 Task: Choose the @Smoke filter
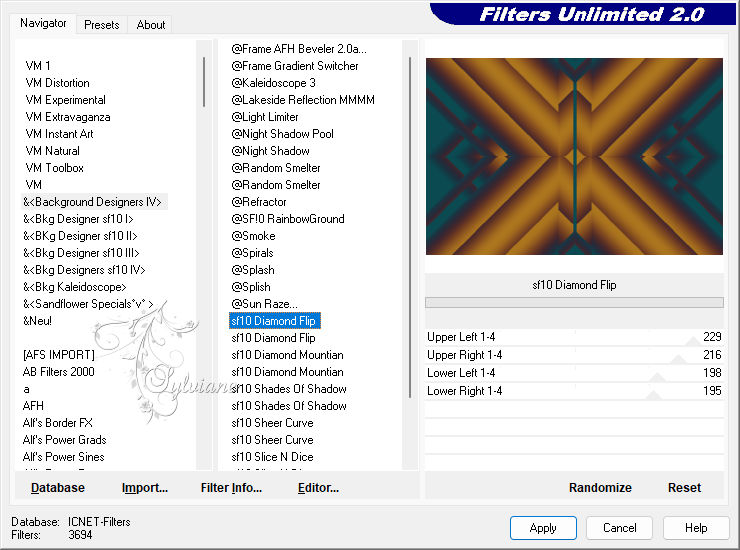(253, 236)
